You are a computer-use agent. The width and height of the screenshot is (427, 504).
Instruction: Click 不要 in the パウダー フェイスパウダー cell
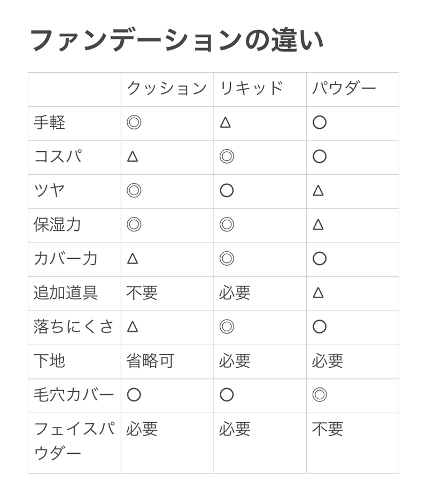coord(328,429)
